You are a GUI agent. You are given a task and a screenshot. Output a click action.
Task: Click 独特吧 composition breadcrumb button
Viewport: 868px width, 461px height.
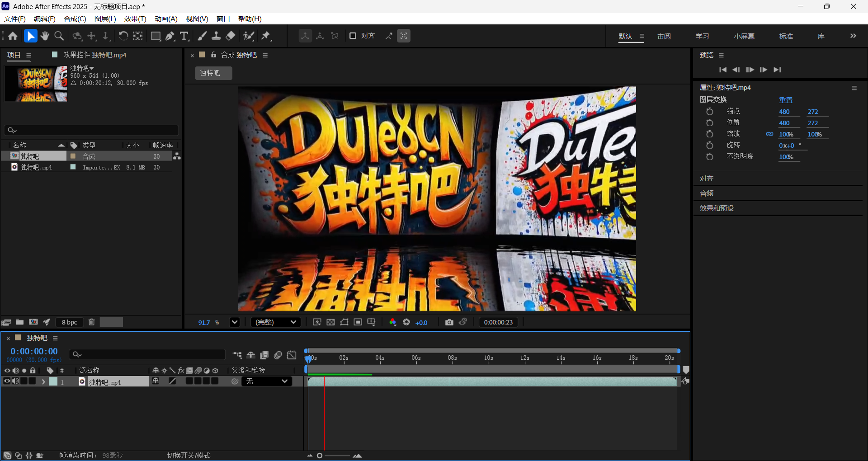click(x=213, y=73)
